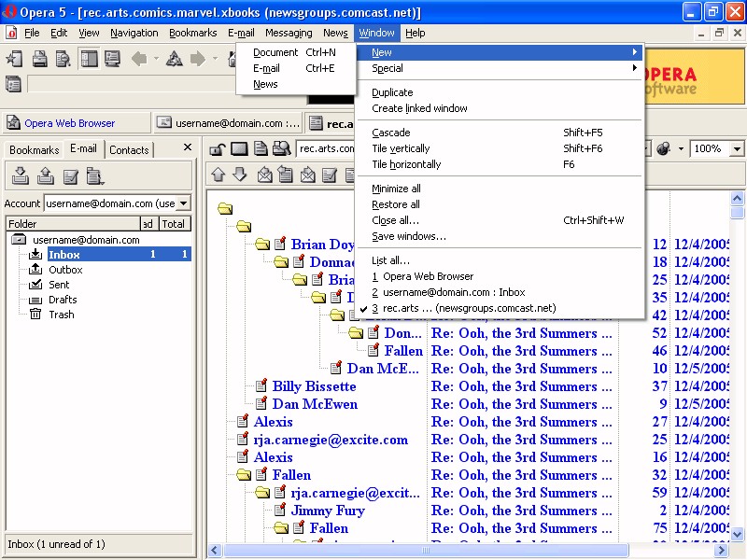
Task: Click the Reload triangle icon
Action: (x=174, y=59)
